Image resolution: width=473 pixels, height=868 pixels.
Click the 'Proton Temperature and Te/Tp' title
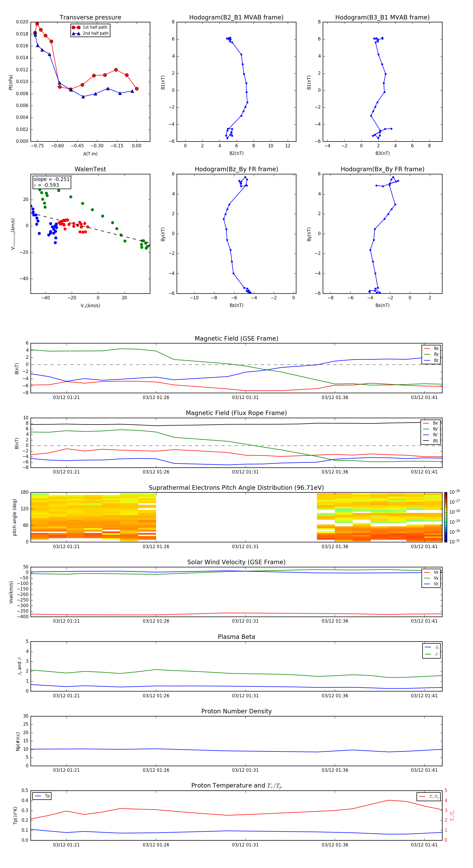tap(236, 786)
